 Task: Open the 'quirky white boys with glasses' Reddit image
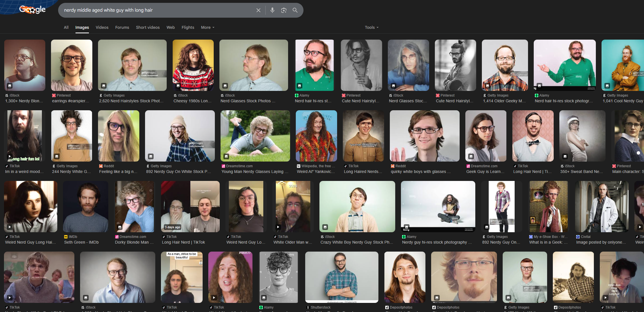click(x=425, y=136)
